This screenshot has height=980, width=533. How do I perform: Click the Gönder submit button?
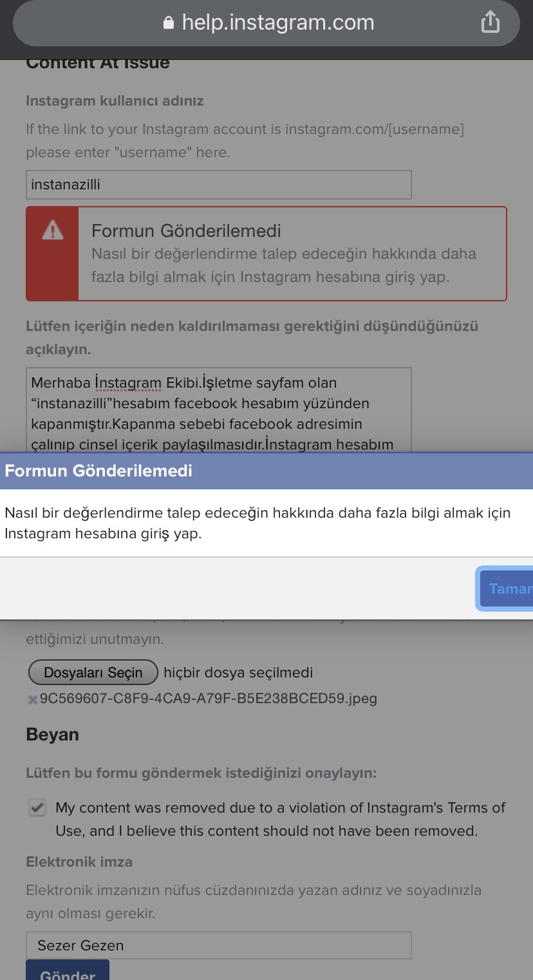coord(68,970)
